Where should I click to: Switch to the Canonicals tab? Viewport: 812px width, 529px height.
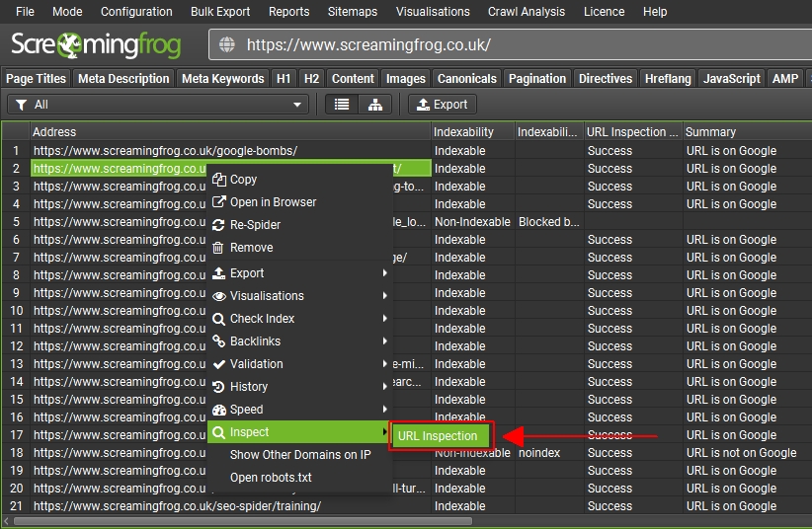[466, 79]
